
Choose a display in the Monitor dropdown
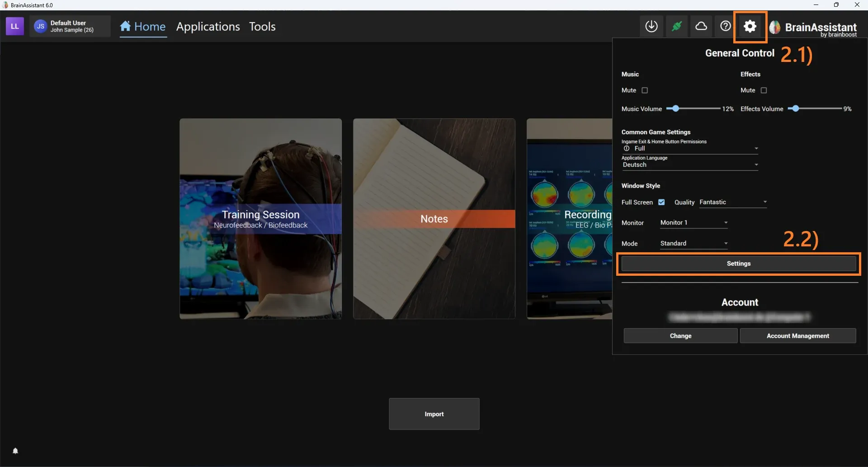694,222
